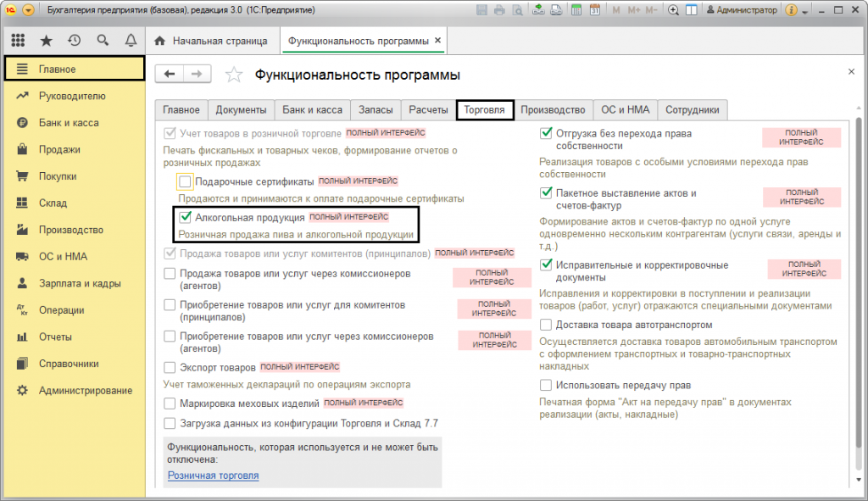Viewport: 868px width, 501px height.
Task: Enable Доставка товара автотранспортом option
Action: (x=546, y=325)
